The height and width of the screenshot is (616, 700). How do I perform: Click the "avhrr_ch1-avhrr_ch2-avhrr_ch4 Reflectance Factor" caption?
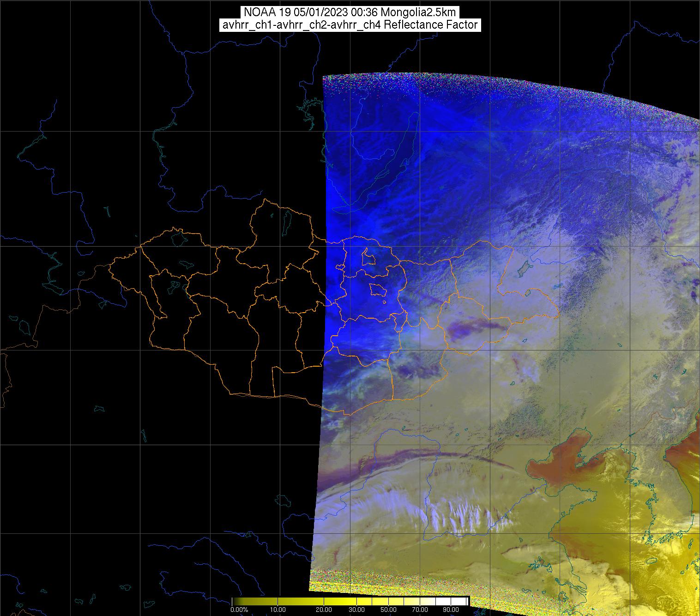[350, 25]
